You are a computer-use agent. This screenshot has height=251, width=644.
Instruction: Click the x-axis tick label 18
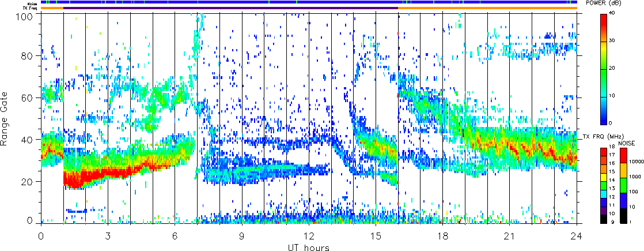click(x=443, y=236)
